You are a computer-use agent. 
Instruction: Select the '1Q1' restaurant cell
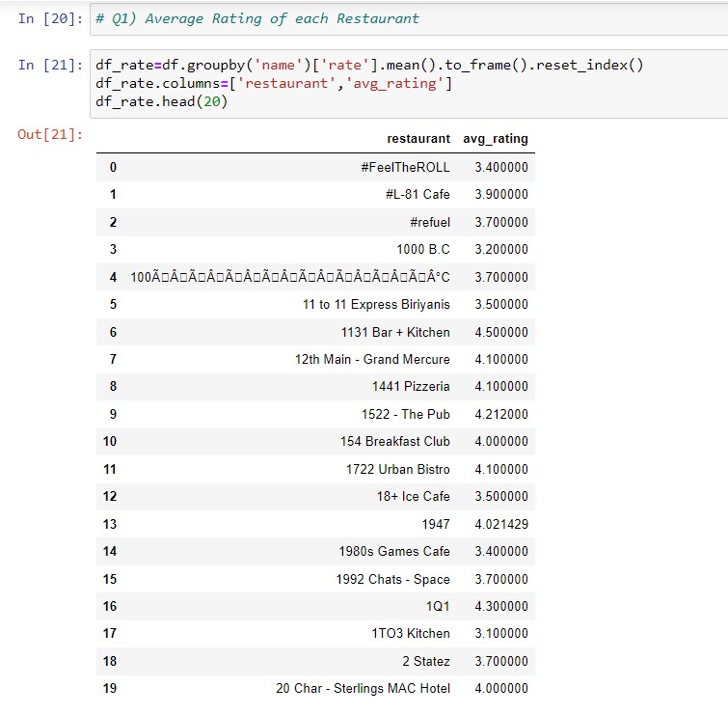(x=438, y=606)
